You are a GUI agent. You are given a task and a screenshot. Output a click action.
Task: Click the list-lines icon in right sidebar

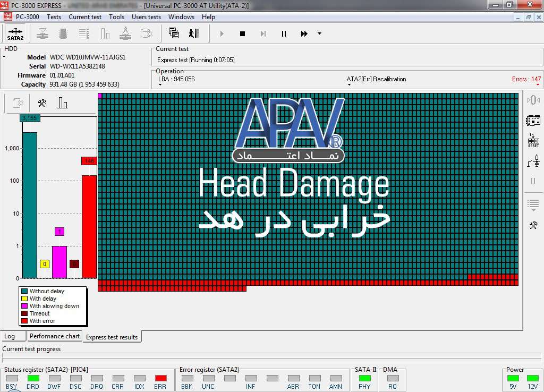[533, 205]
